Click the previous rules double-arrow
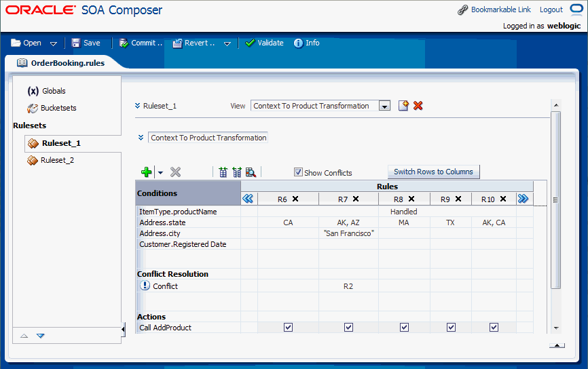 point(248,199)
